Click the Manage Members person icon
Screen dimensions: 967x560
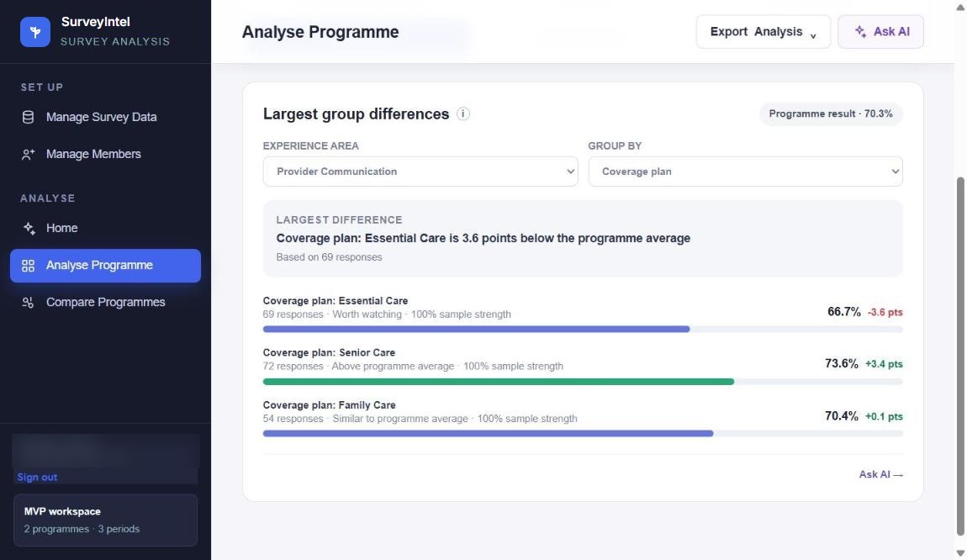coord(29,154)
